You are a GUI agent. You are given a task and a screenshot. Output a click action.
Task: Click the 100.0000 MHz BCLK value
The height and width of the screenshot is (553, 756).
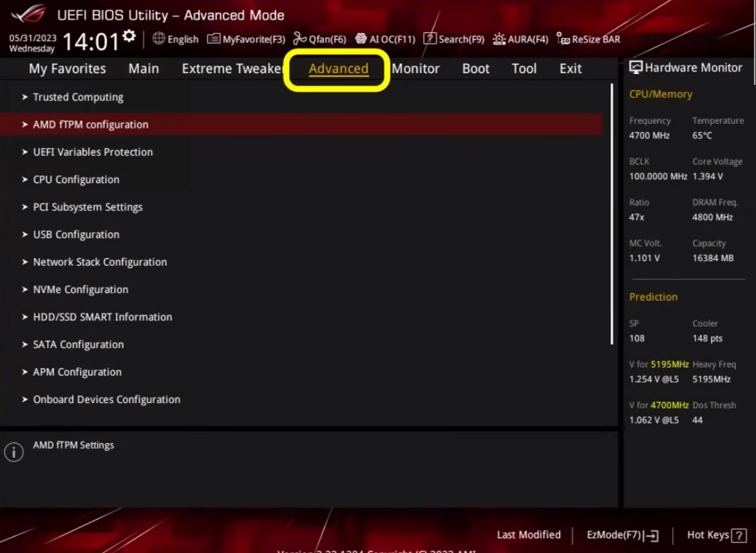658,177
